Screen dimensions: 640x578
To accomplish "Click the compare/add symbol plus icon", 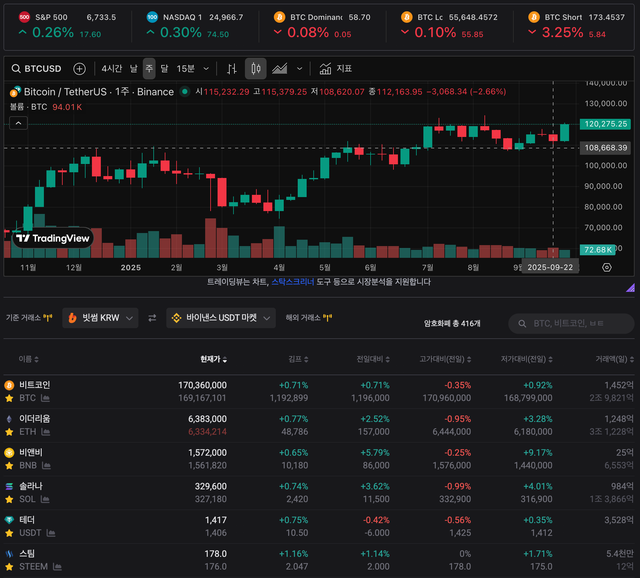I will click(x=79, y=69).
